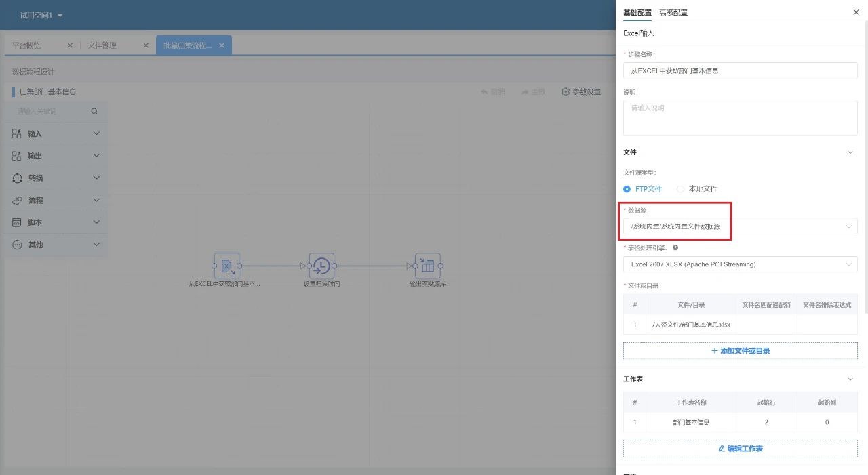
Task: Expand the 转换 component group
Action: click(x=96, y=178)
